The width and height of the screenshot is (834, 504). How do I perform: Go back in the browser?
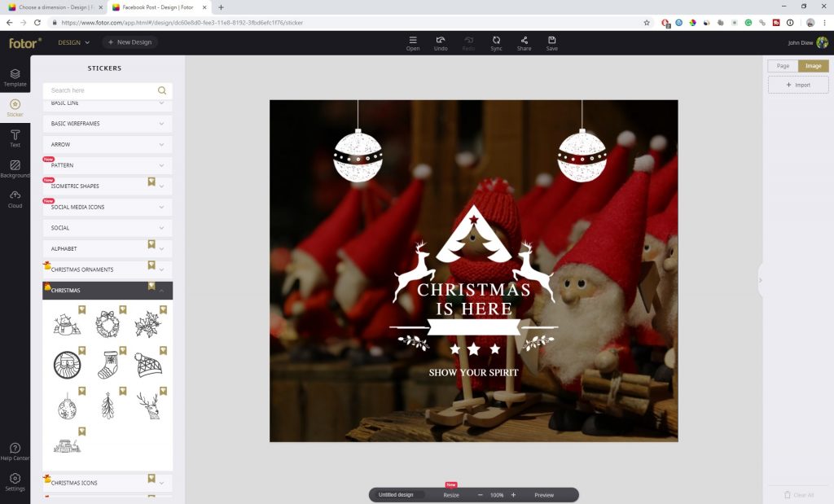click(9, 22)
